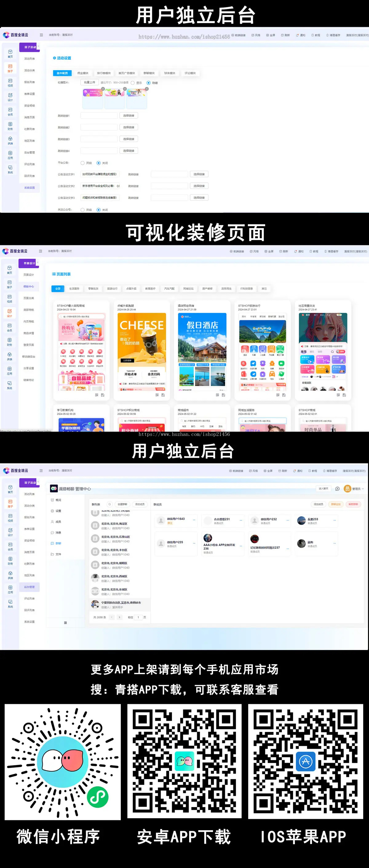Show QR code icon on 酒店预定民宿 card
This screenshot has width=369, height=868.
(x=217, y=395)
